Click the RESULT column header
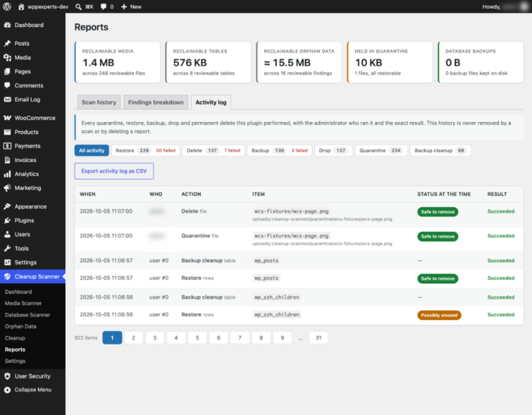This screenshot has width=532, height=415. point(497,194)
